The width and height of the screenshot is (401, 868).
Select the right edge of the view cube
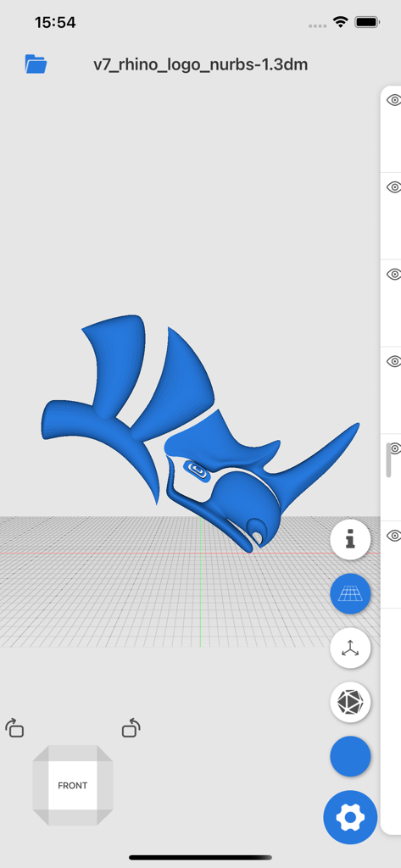coord(105,786)
